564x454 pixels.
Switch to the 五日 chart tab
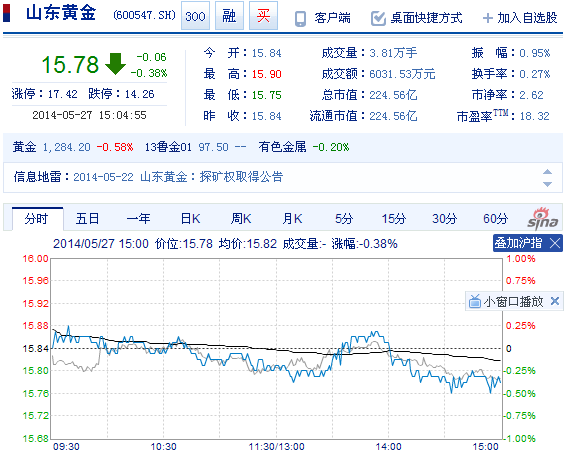coord(87,219)
